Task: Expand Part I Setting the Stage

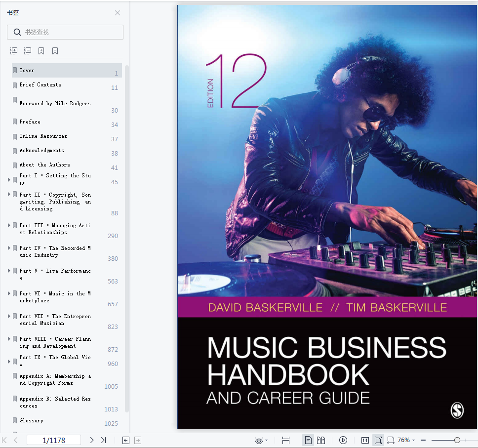Action: 9,180
